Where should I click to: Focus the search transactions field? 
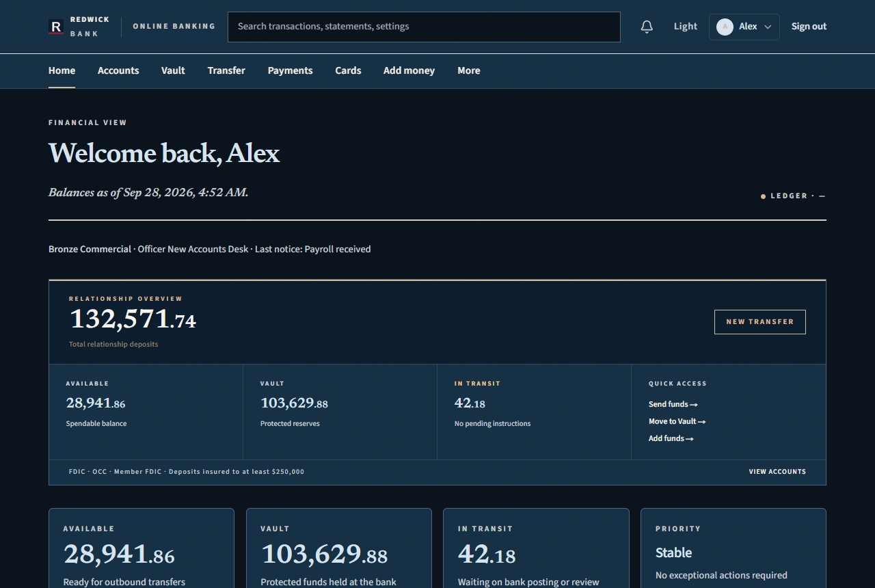[x=424, y=27]
